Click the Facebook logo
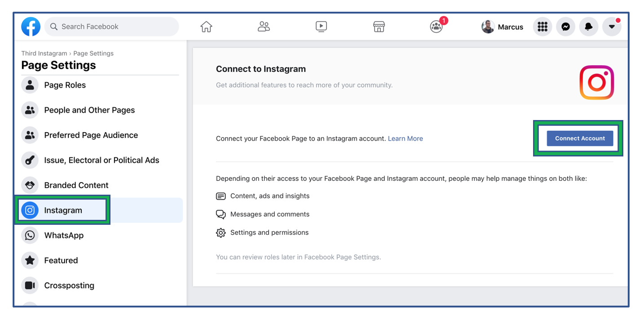The image size is (644, 321). [31, 27]
